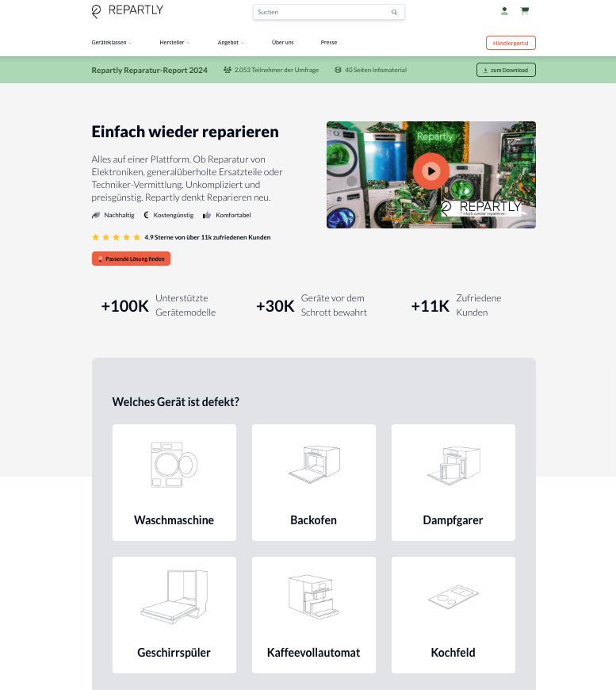Select the Geschirrspüler device card
The image size is (616, 690).
[174, 615]
